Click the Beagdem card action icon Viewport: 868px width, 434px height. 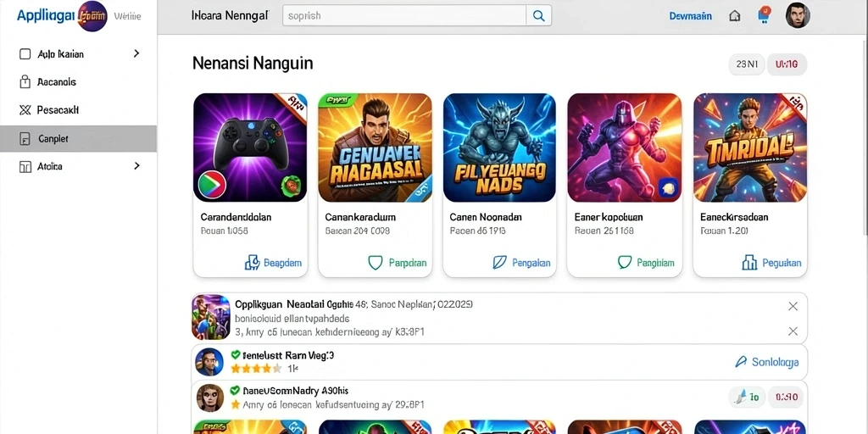coord(252,263)
